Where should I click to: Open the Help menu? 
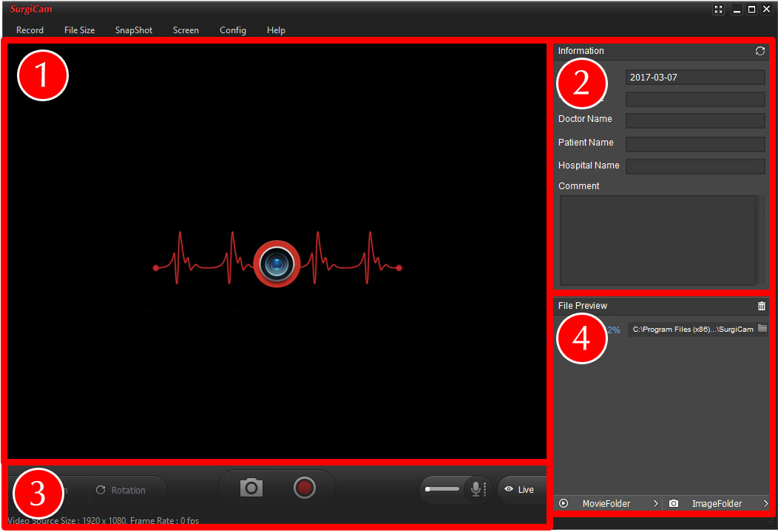[x=276, y=30]
